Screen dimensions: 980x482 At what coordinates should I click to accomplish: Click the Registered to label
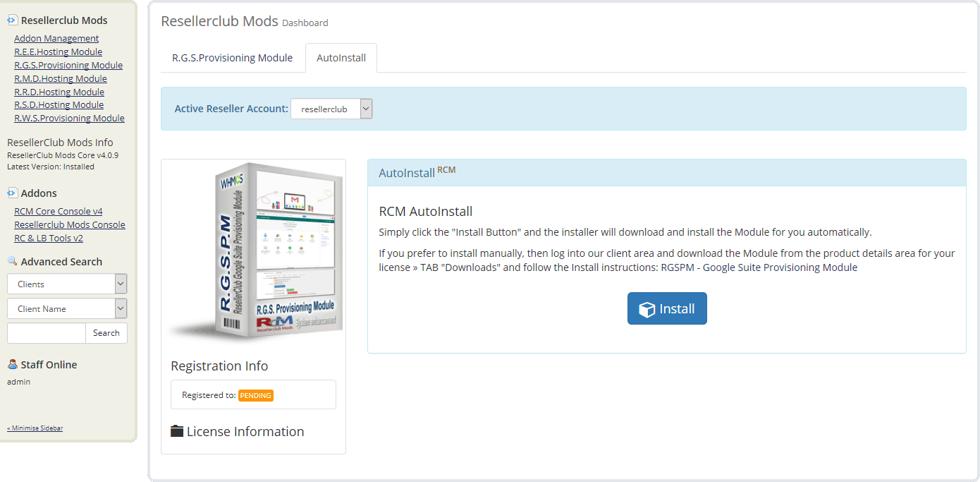point(209,395)
